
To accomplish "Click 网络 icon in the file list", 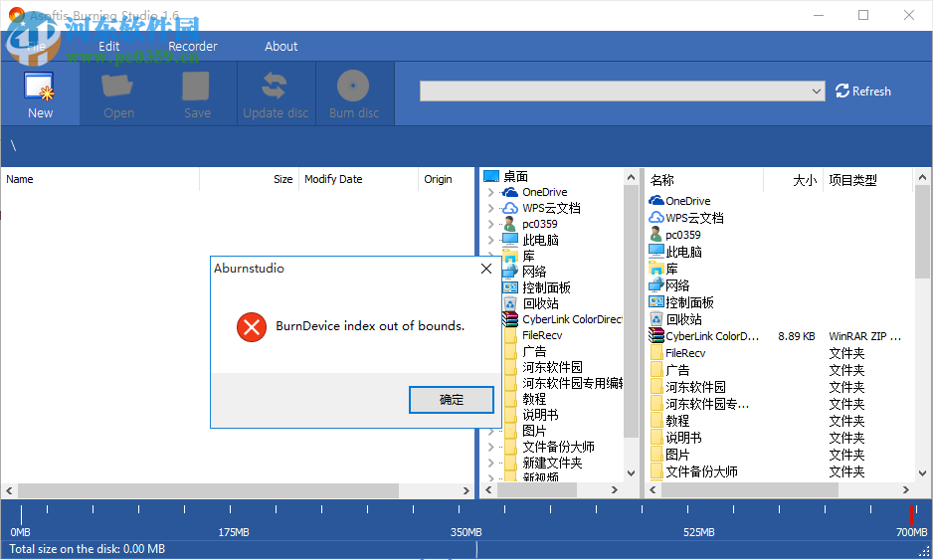I will click(656, 285).
